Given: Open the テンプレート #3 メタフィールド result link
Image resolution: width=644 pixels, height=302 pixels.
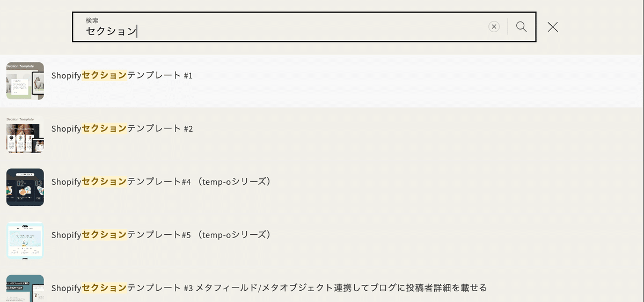Looking at the screenshot, I should [269, 289].
